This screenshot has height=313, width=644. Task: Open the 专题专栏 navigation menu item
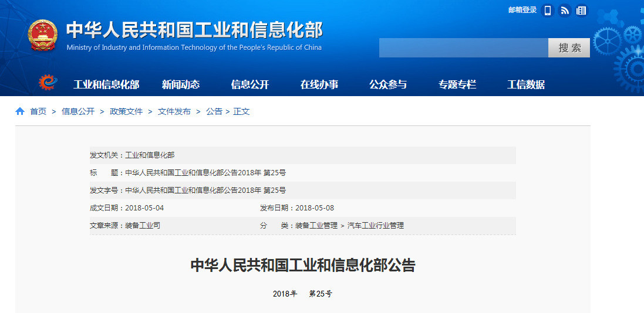457,84
